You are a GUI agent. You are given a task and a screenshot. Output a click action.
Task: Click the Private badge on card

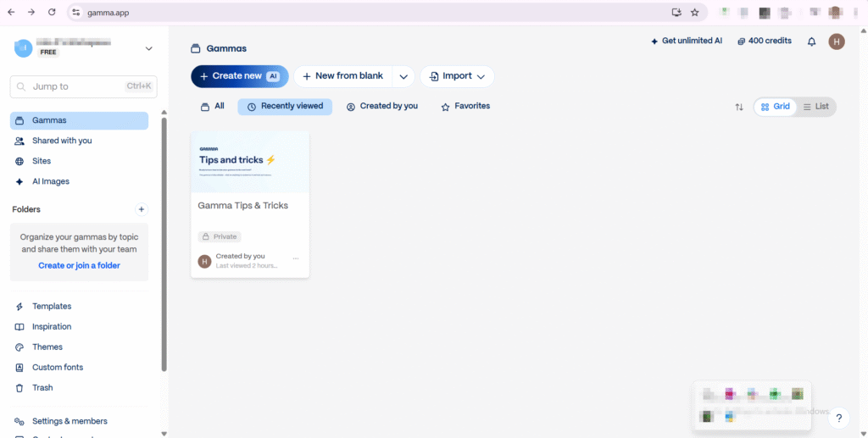tap(220, 236)
